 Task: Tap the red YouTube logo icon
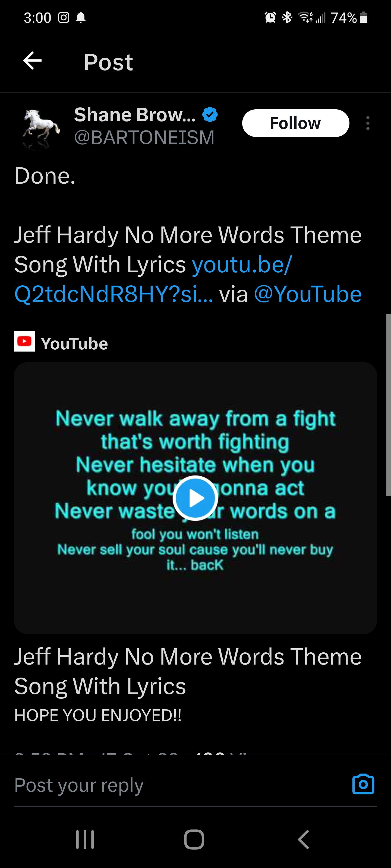click(x=24, y=341)
